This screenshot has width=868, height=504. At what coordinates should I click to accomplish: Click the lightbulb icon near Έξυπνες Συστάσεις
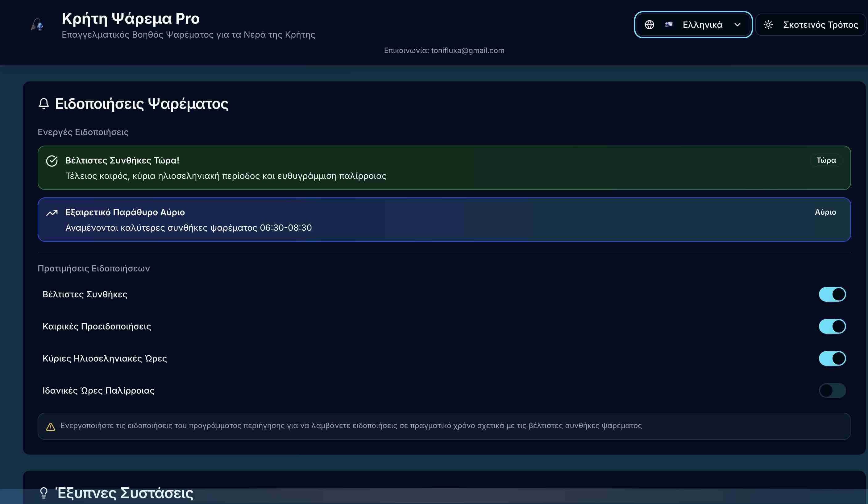pyautogui.click(x=44, y=493)
